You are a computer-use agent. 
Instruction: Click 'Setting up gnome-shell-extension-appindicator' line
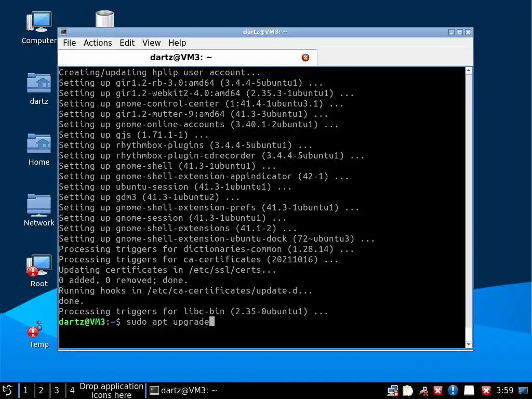pyautogui.click(x=204, y=177)
